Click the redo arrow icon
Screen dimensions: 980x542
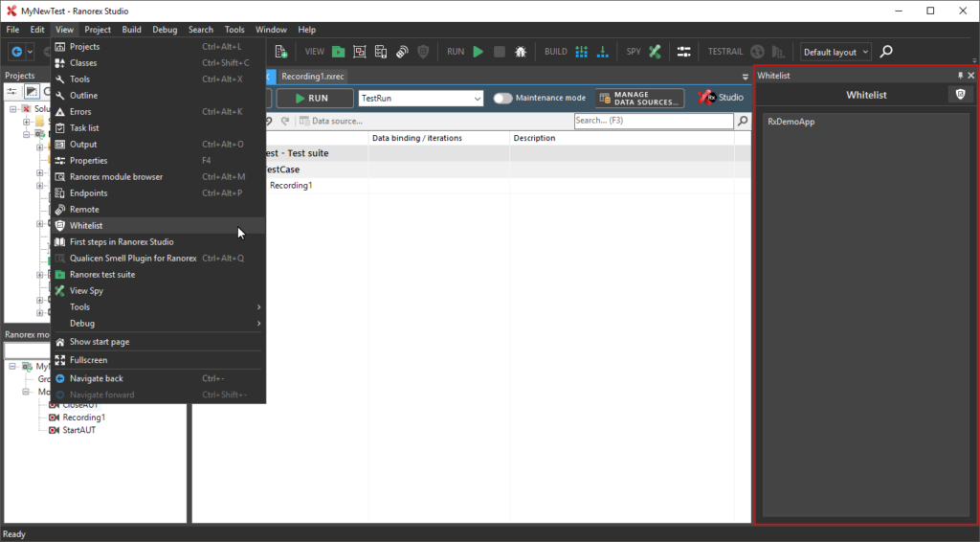pyautogui.click(x=285, y=121)
